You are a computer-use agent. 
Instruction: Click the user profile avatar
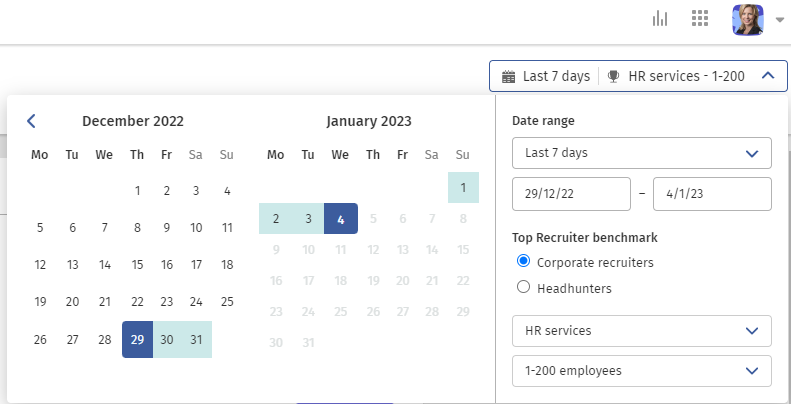(747, 19)
